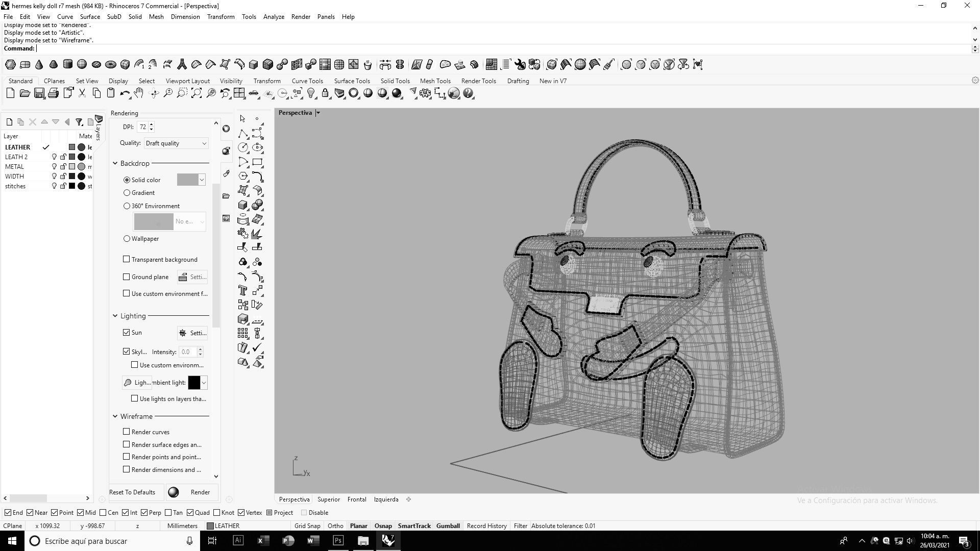This screenshot has height=551, width=980.
Task: Select the Wallpaper backdrop option
Action: (x=127, y=239)
